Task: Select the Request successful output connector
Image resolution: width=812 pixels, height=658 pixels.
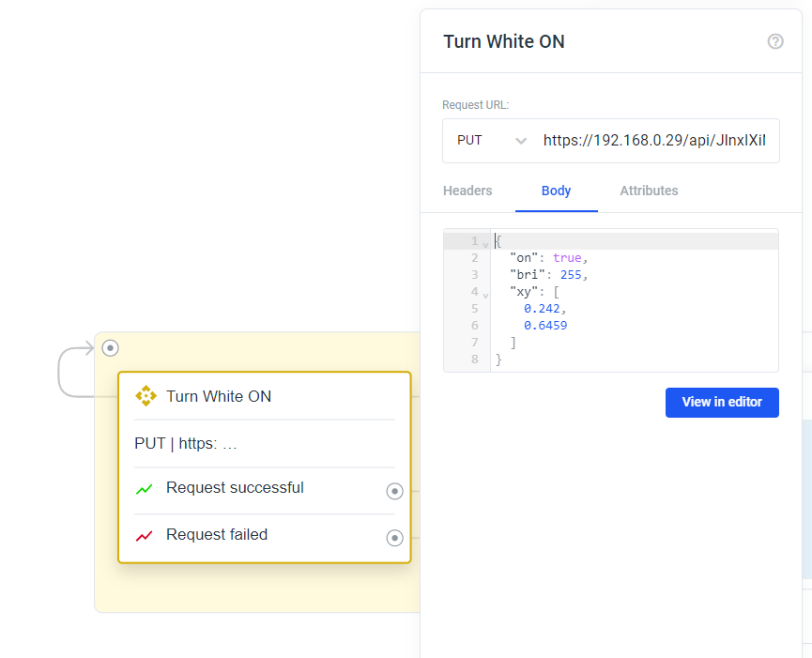Action: tap(394, 491)
